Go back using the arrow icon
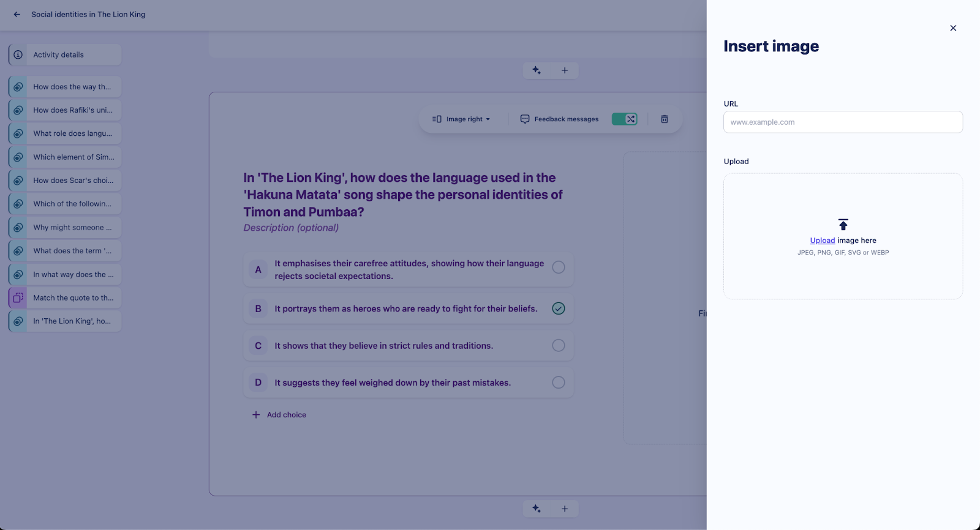Screen dimensions: 980x530 (17, 14)
